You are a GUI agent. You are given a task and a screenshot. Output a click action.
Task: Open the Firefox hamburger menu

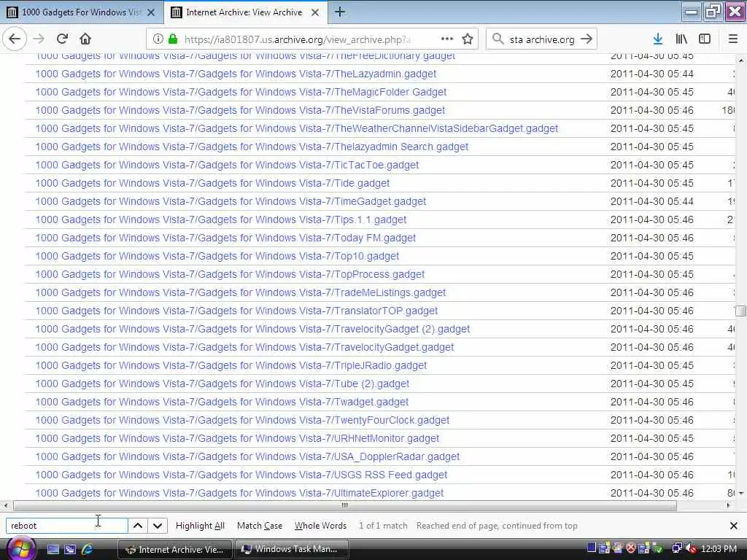coord(733,39)
